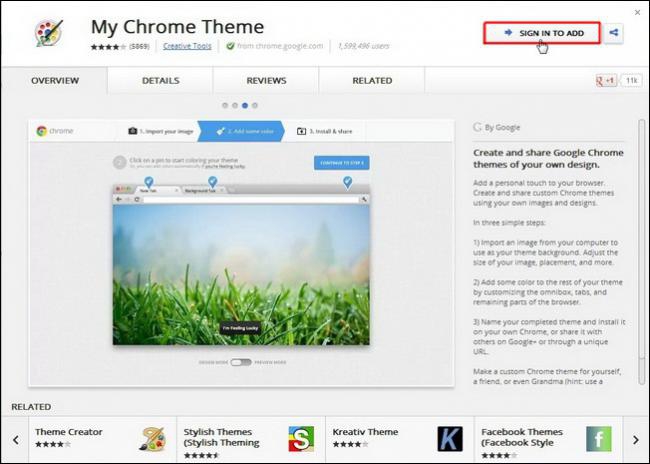This screenshot has width=650, height=464.
Task: Click the Stylish Themes S icon
Action: [301, 439]
